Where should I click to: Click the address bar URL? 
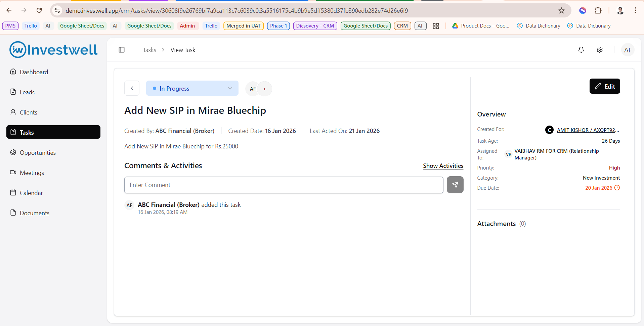pos(237,11)
